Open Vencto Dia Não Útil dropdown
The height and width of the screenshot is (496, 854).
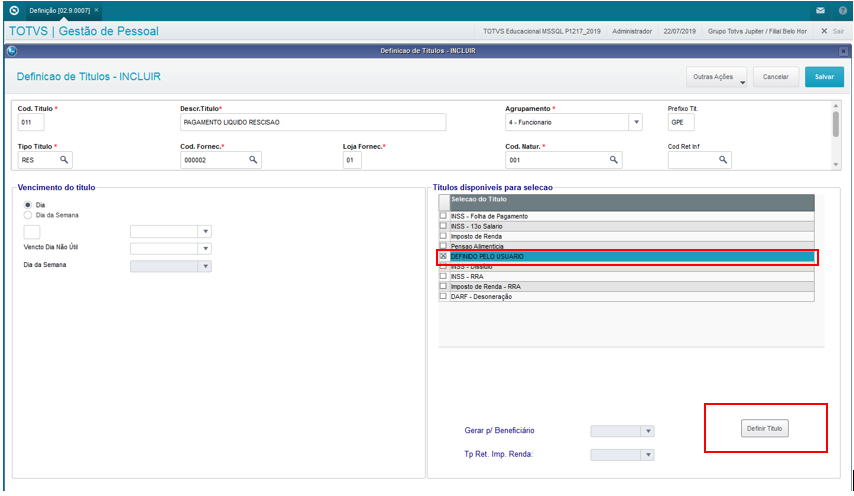point(205,249)
